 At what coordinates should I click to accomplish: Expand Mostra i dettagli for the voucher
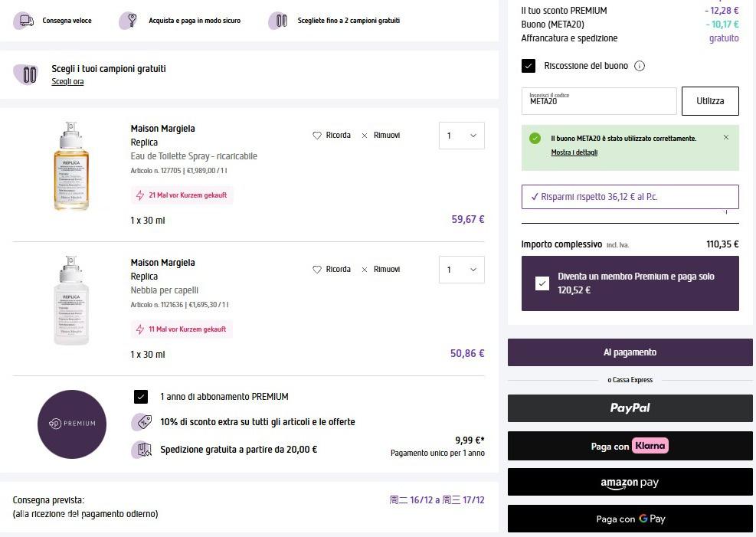pyautogui.click(x=574, y=152)
